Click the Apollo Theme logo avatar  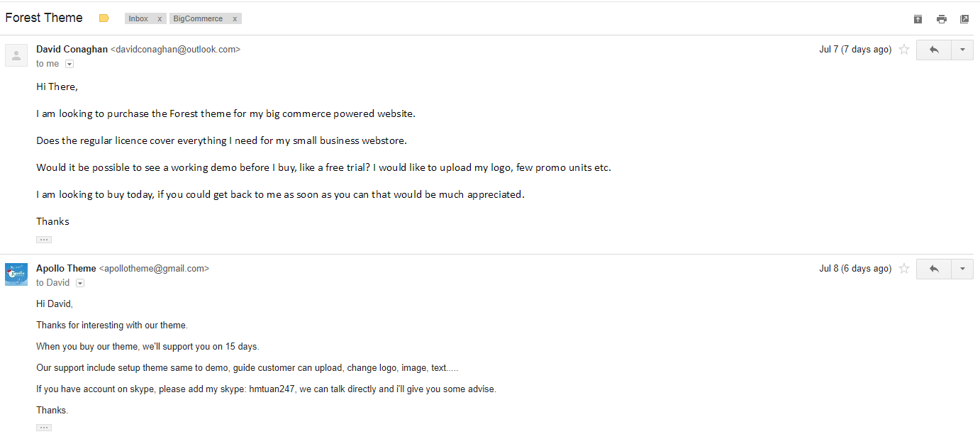click(16, 274)
